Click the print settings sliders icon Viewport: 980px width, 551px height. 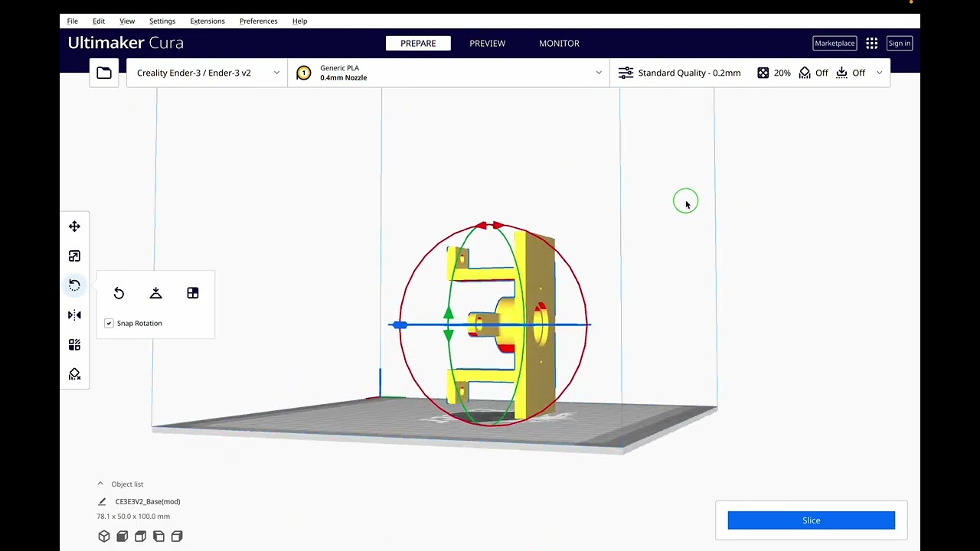(626, 73)
